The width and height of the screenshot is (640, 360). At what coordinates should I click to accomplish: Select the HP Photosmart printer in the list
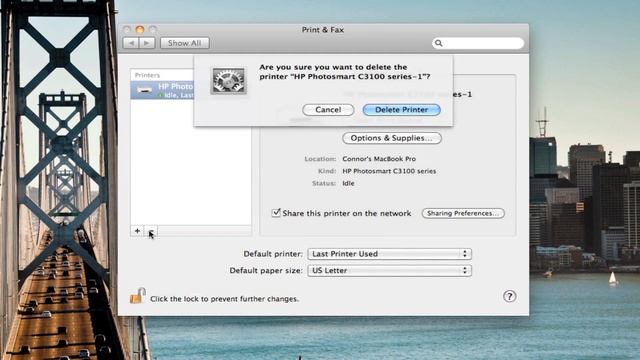click(162, 90)
